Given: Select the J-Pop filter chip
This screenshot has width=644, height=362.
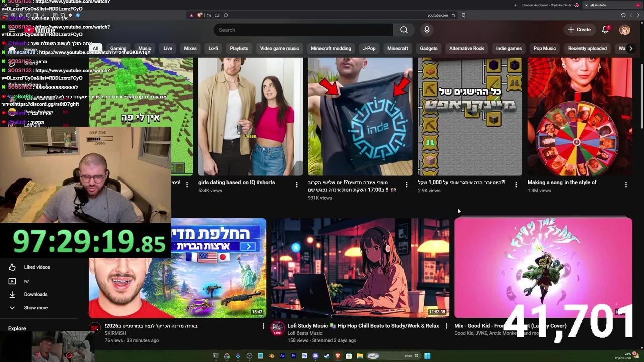Looking at the screenshot, I should click(x=369, y=48).
